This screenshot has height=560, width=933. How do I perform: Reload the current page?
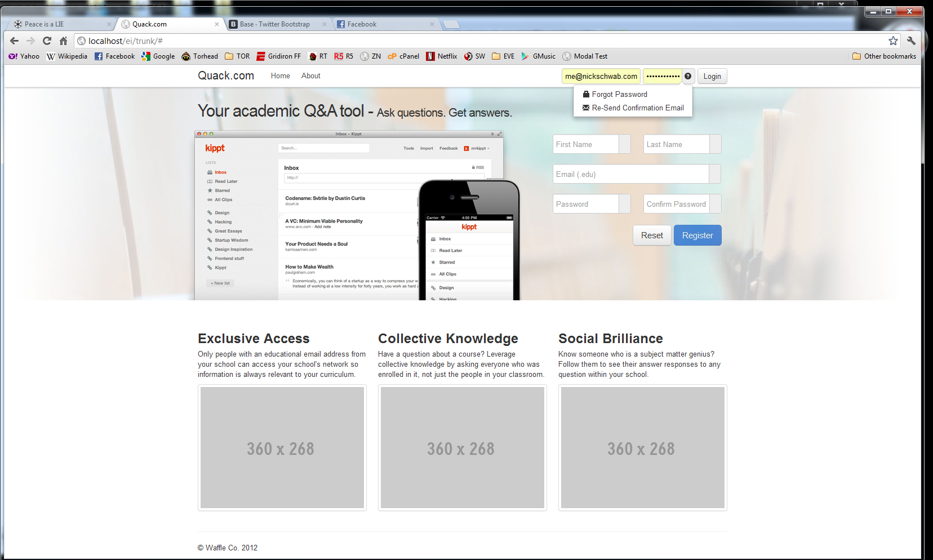tap(47, 41)
